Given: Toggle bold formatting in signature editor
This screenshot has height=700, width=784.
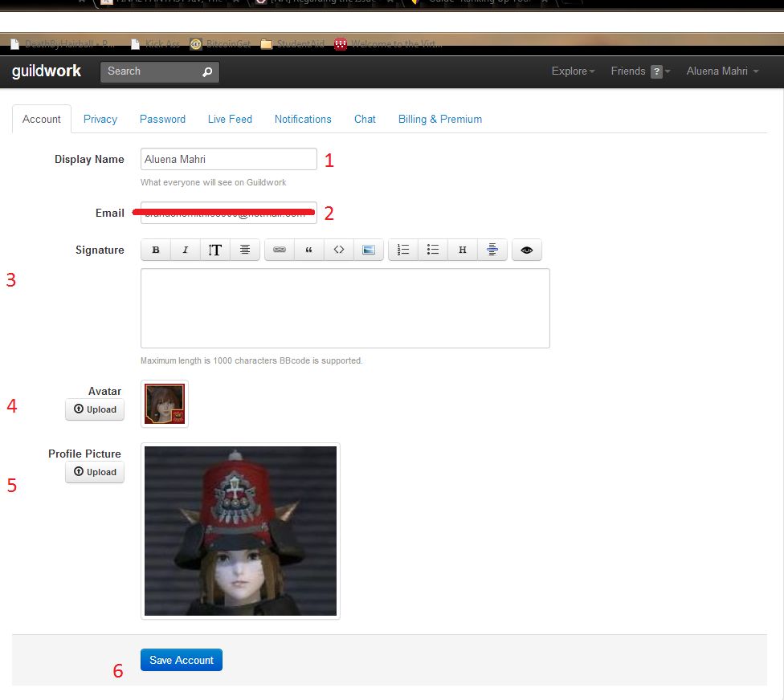Looking at the screenshot, I should coord(156,250).
